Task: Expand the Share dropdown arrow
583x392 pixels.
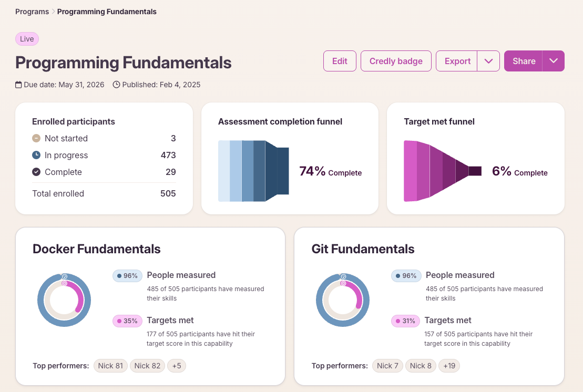Action: tap(553, 61)
